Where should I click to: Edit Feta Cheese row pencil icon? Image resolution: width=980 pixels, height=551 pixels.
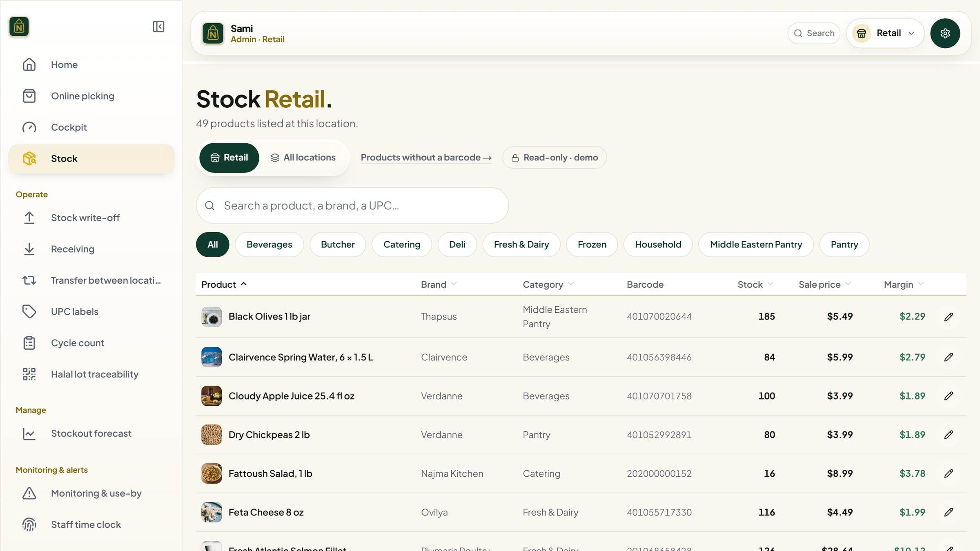coord(949,512)
